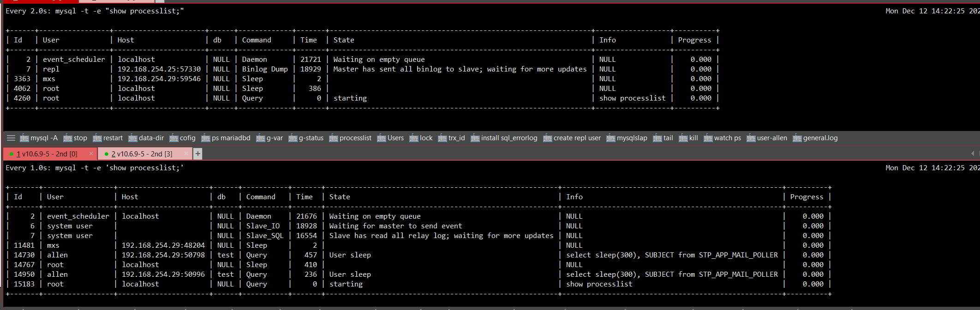This screenshot has height=310, width=980.
Task: Click the 'install sql_errorlog' quick command
Action: [504, 138]
